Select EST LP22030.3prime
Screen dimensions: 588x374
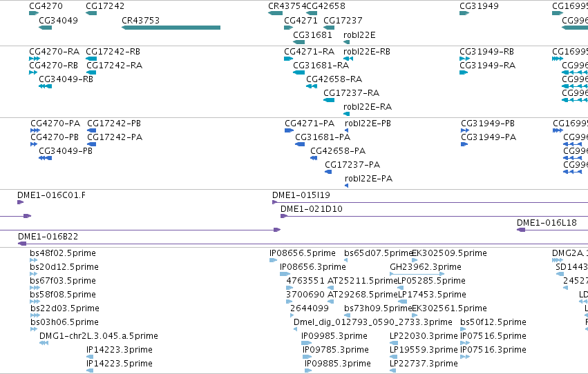tap(394, 344)
